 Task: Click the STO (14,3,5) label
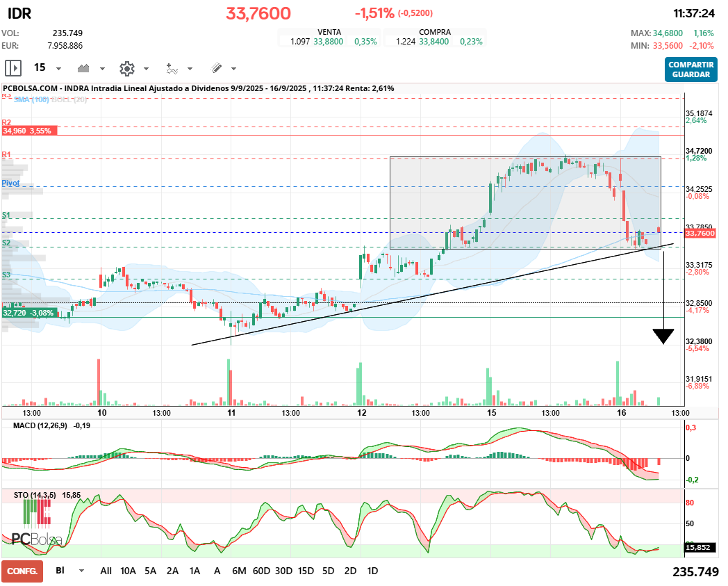(x=35, y=495)
